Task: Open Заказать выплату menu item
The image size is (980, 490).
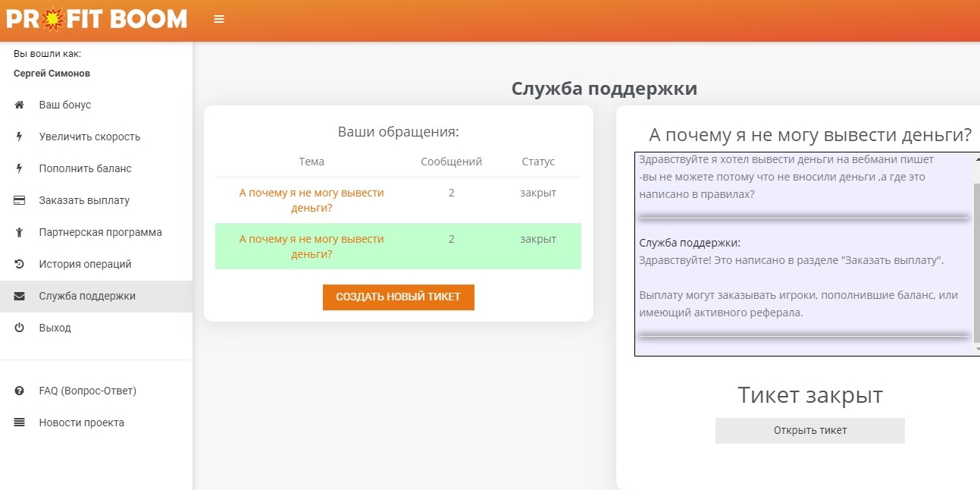Action: click(84, 201)
